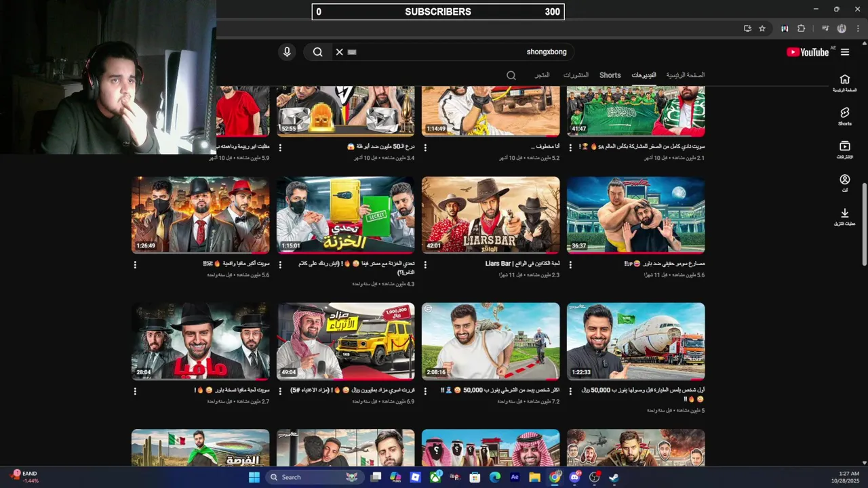Open the 1:26:49 mafia suits thumbnail
This screenshot has height=488, width=868.
tap(201, 215)
